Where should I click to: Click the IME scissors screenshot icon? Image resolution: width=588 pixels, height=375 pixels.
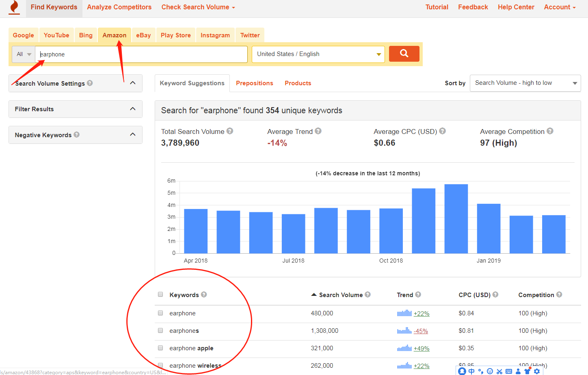[x=499, y=371]
